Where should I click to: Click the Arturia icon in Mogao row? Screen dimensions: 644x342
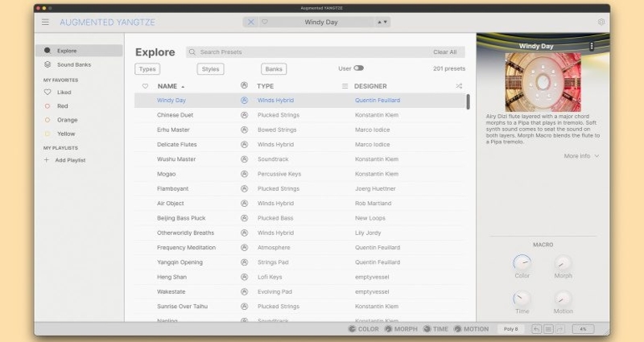pos(245,174)
